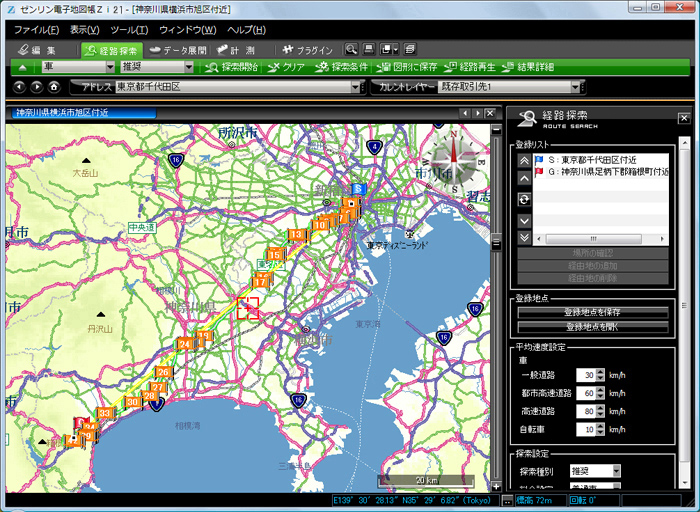Click 経路再生 route playback
This screenshot has height=512, width=700.
point(470,67)
